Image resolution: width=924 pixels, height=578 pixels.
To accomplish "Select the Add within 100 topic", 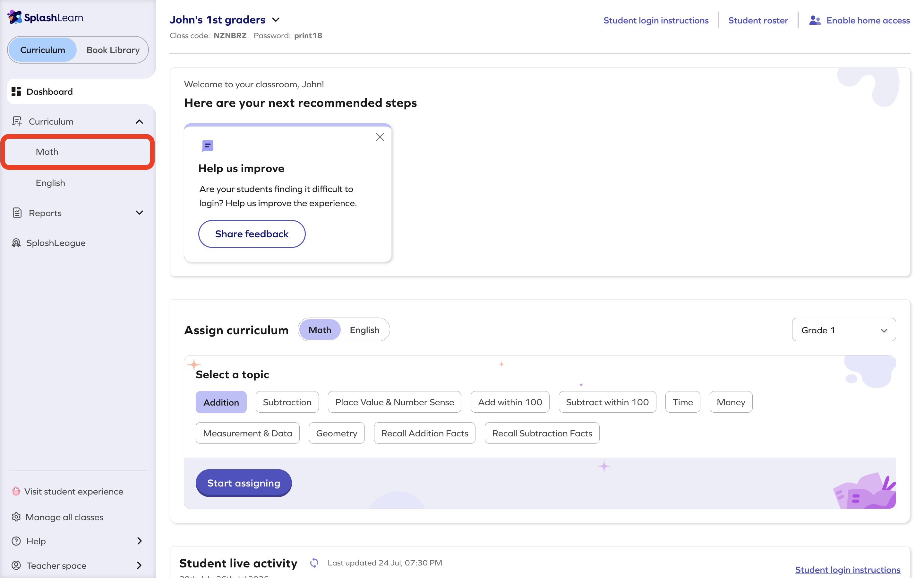I will pos(510,402).
